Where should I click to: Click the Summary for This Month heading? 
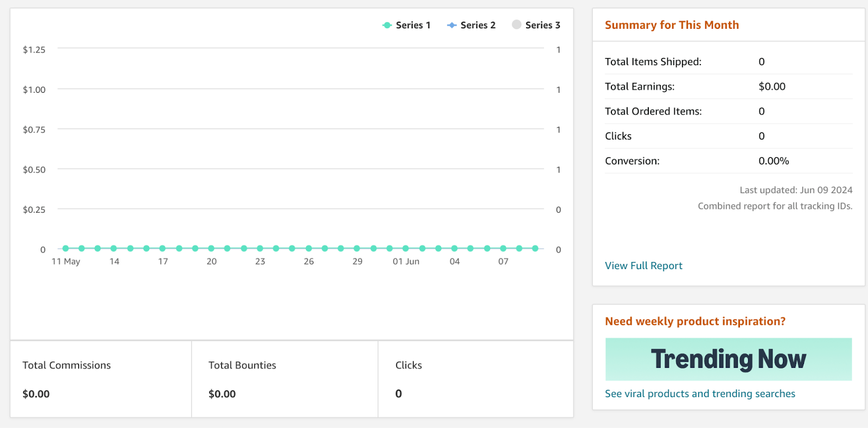tap(672, 25)
